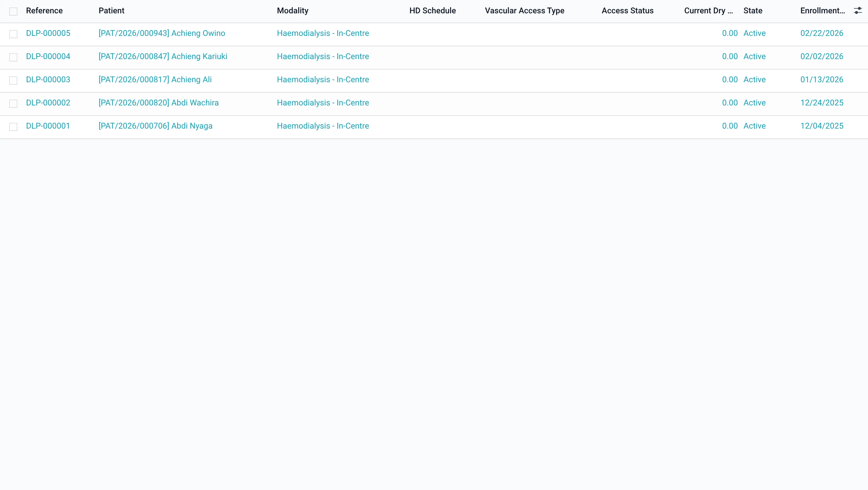Click the Abdi Nyaga patient entry

tap(155, 126)
